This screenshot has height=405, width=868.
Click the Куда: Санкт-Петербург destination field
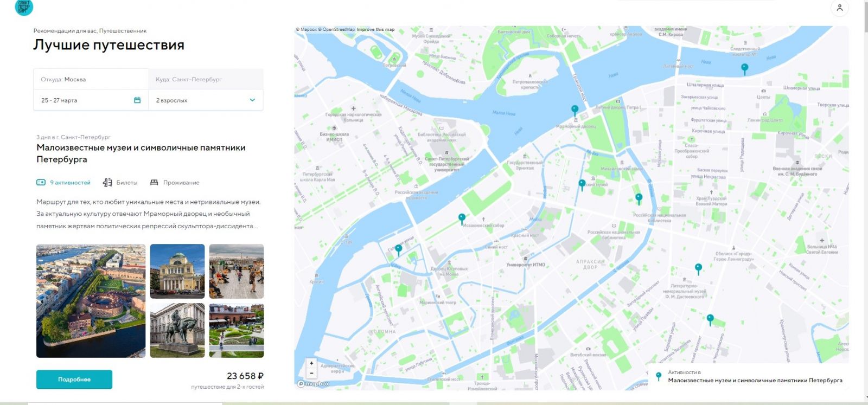click(206, 79)
